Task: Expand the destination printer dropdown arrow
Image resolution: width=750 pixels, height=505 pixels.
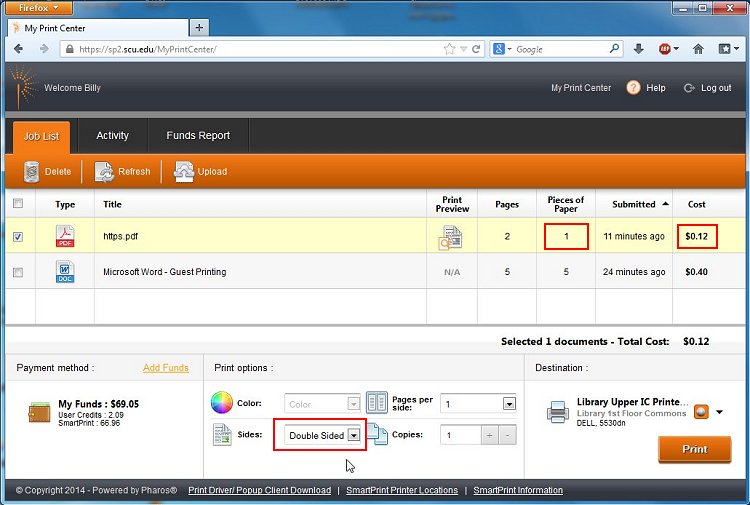Action: click(718, 412)
